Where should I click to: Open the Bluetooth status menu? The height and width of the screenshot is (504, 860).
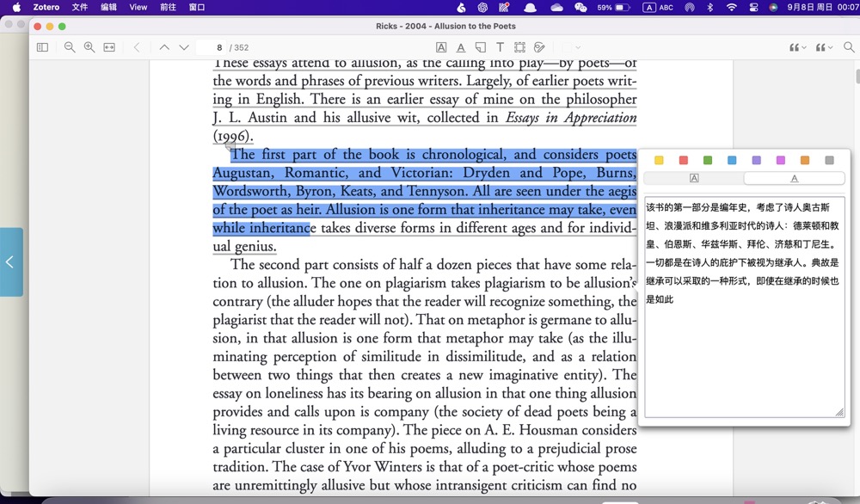(x=710, y=7)
